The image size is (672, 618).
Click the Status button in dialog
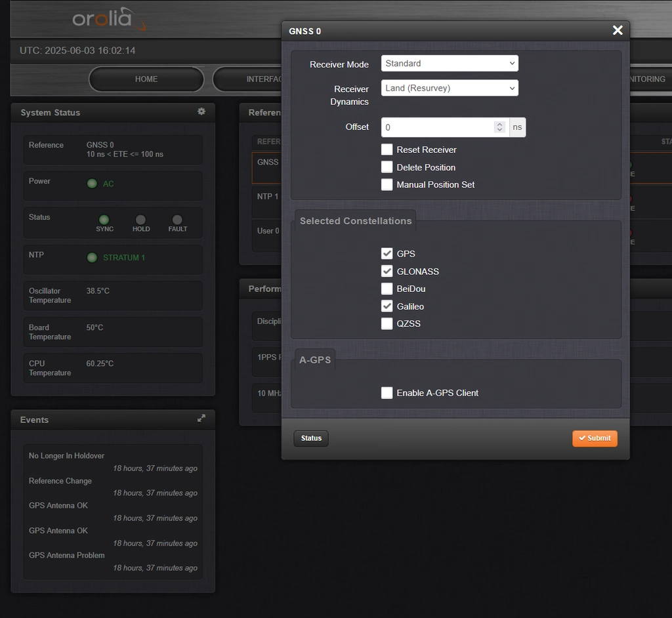pos(311,438)
